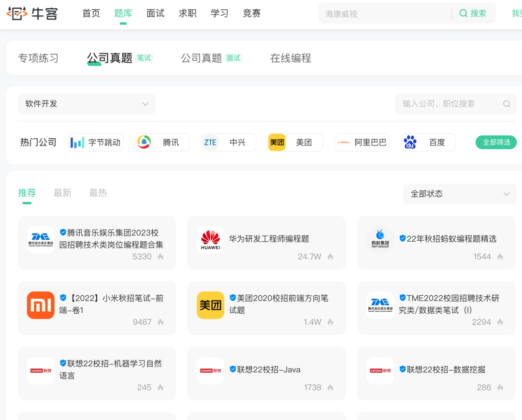Click the 腾讯 logo icon
Screen dimensions: 522x420
tap(144, 142)
